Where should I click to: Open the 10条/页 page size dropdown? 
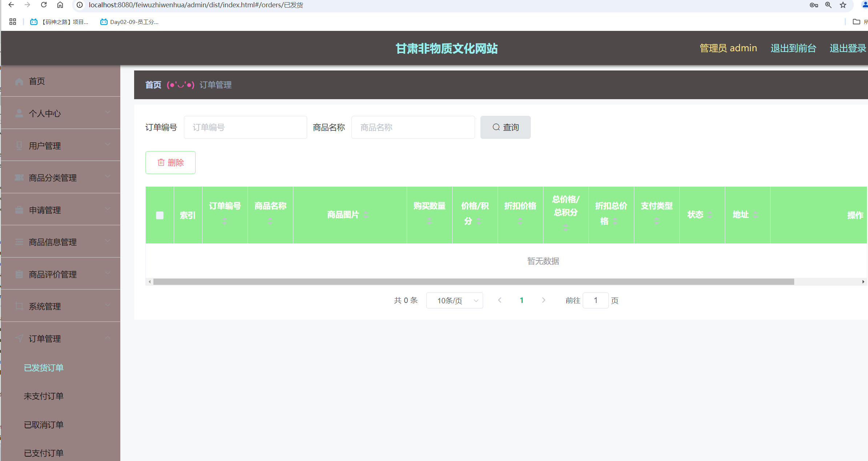(454, 300)
